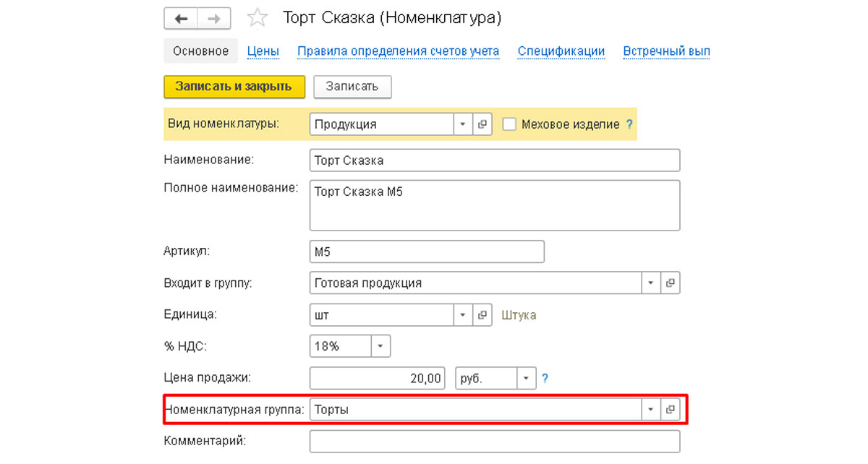Image resolution: width=868 pixels, height=464 pixels.
Task: Click the back navigation arrow
Action: (x=181, y=18)
